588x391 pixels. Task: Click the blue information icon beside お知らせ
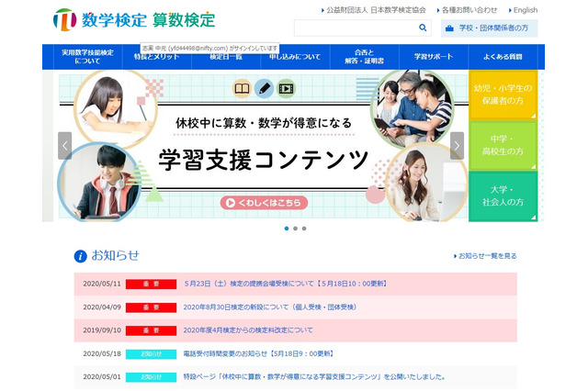pyautogui.click(x=80, y=256)
